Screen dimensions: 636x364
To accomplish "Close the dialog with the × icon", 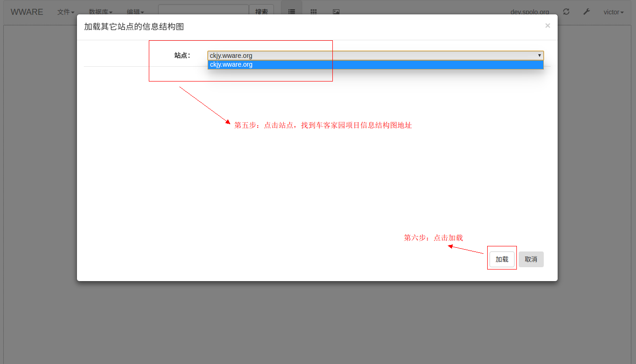I will click(x=547, y=26).
